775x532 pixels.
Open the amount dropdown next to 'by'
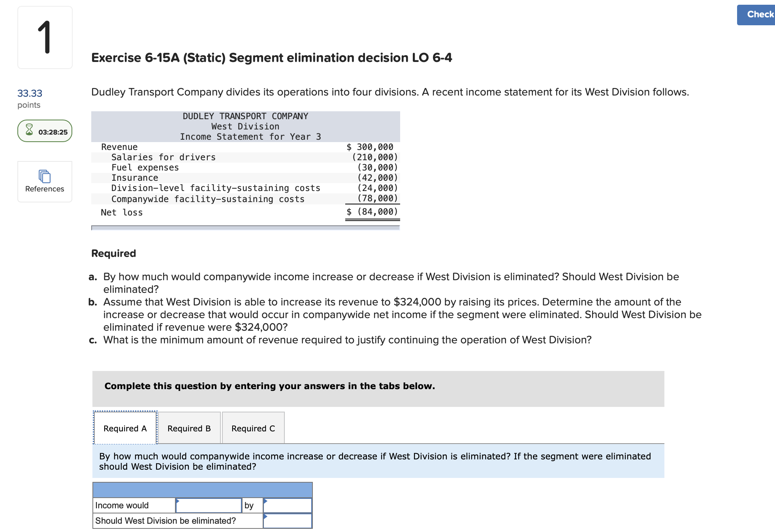point(288,505)
